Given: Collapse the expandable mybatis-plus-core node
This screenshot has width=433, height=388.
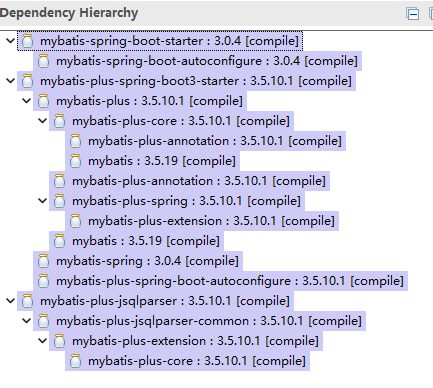Looking at the screenshot, I should click(43, 121).
